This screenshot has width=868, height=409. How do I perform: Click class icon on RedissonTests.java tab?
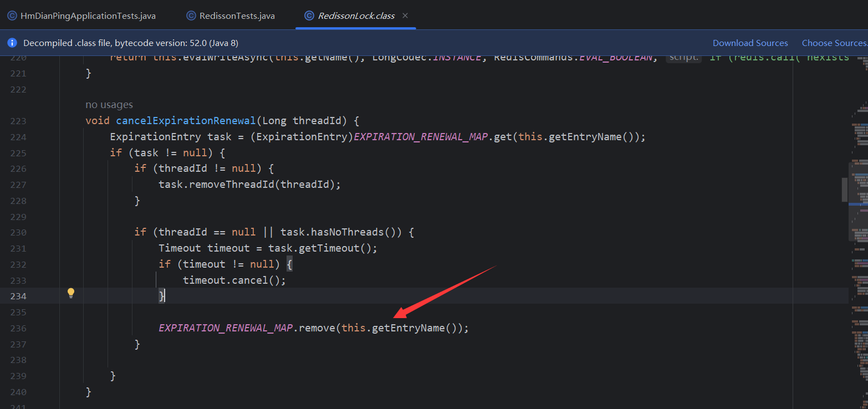[191, 16]
